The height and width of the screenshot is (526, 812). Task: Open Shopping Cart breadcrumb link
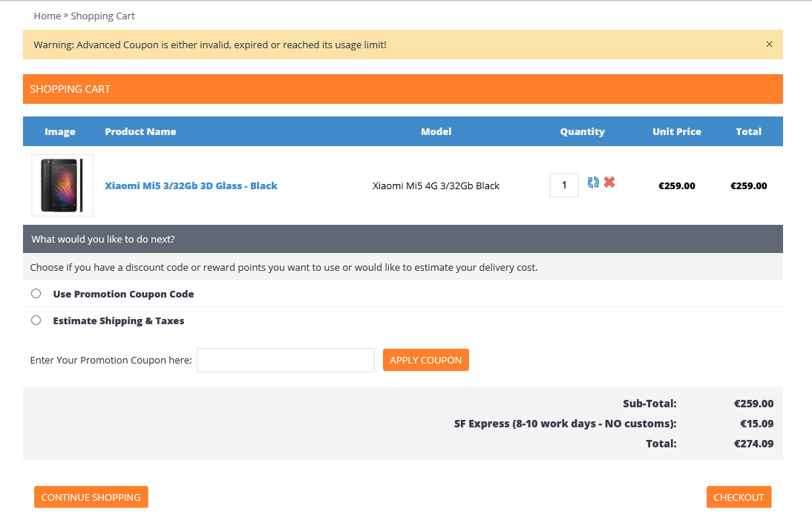click(102, 16)
